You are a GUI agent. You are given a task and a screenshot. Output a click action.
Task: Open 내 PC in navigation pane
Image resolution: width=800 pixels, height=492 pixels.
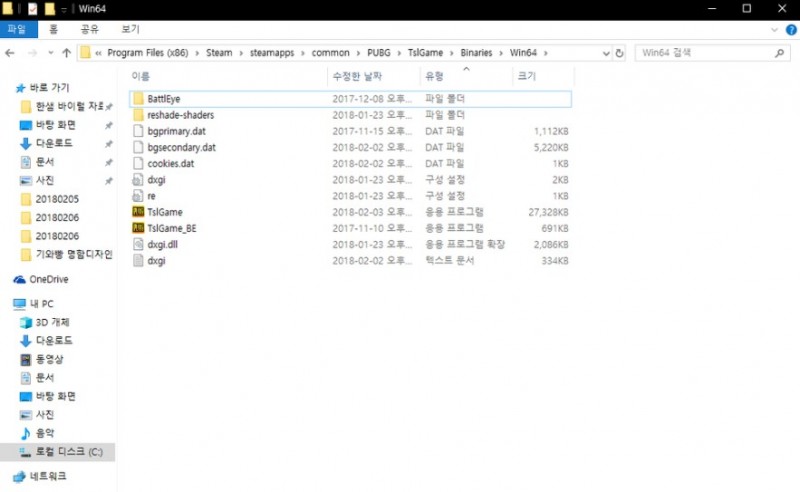click(34, 304)
